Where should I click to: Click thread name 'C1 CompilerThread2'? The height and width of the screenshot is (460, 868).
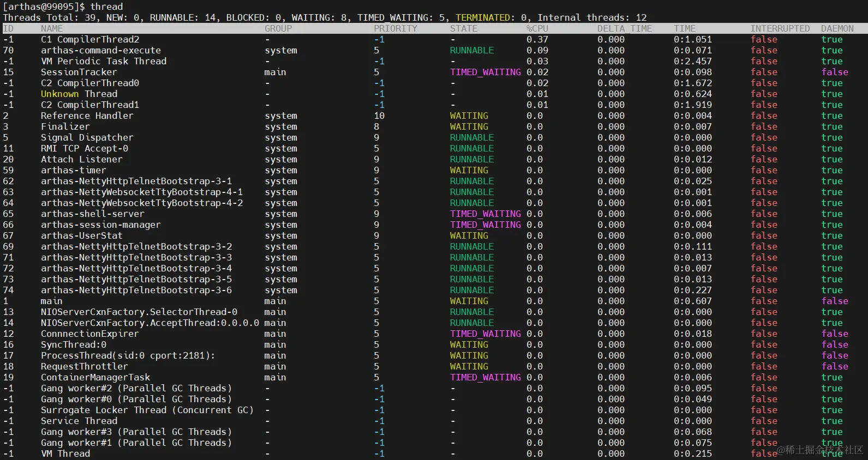90,39
